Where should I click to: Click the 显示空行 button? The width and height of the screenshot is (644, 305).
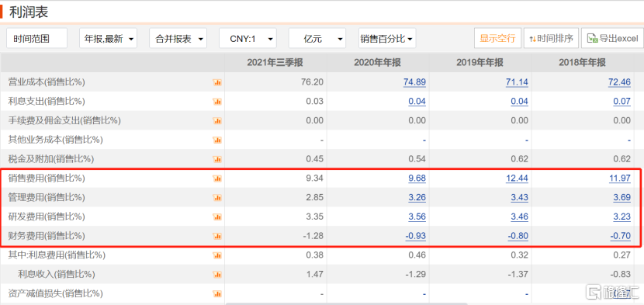pos(497,38)
